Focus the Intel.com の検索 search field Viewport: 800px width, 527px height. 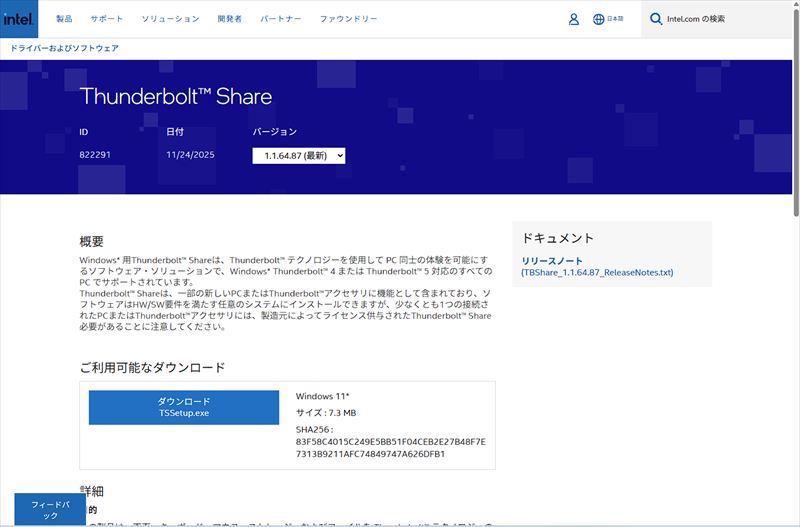[725, 19]
